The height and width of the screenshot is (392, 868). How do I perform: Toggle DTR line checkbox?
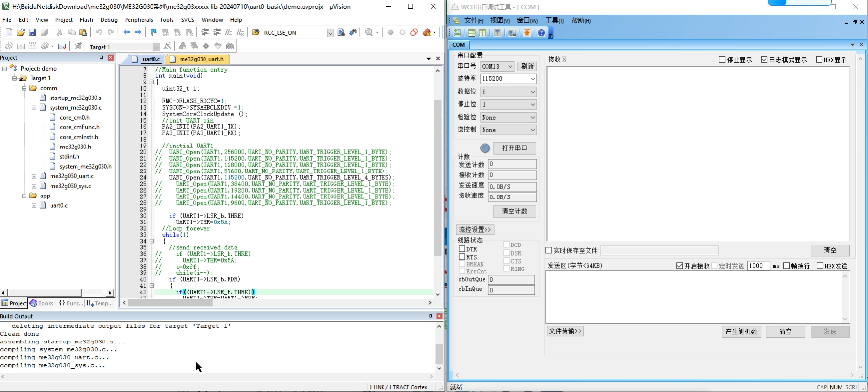click(462, 249)
